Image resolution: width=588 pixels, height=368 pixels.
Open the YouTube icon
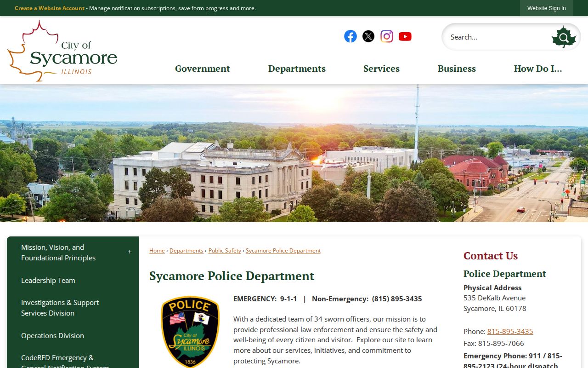405,36
